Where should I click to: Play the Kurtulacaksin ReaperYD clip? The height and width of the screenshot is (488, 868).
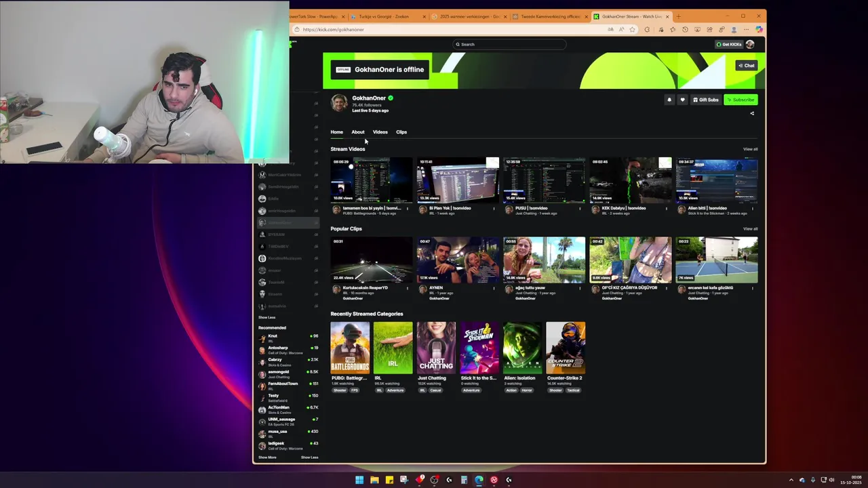[371, 260]
